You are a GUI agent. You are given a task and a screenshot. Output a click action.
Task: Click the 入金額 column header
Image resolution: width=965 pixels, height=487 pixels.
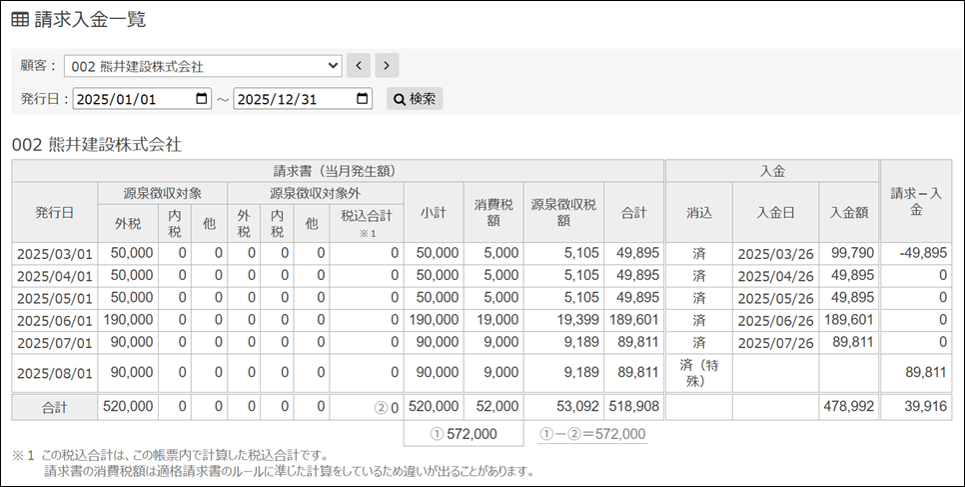(848, 212)
